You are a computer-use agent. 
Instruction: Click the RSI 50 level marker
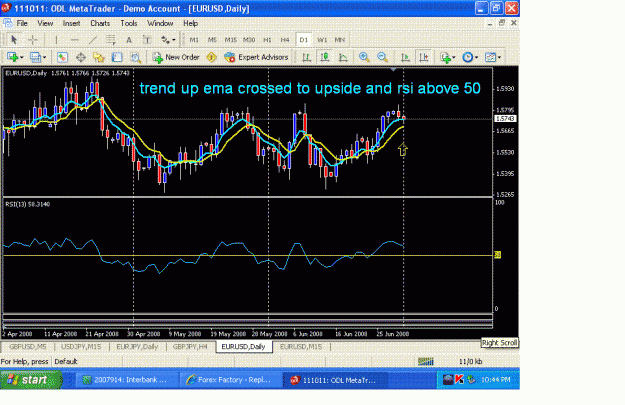[497, 255]
